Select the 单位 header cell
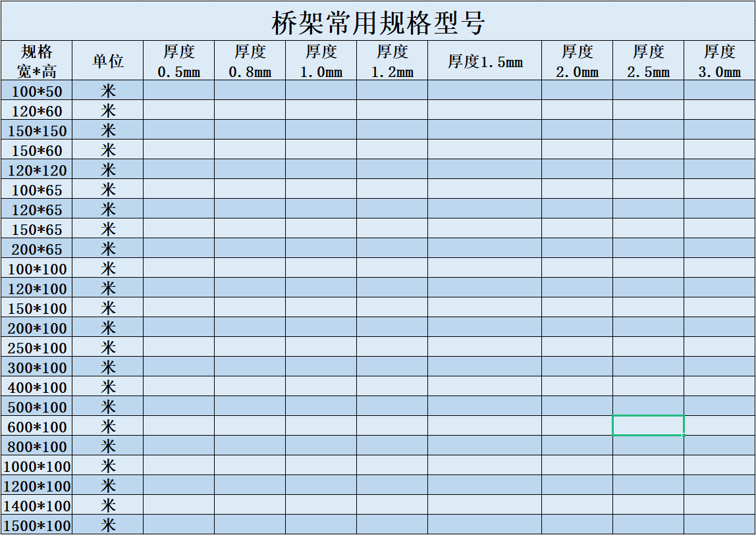The height and width of the screenshot is (535, 756). coord(107,59)
